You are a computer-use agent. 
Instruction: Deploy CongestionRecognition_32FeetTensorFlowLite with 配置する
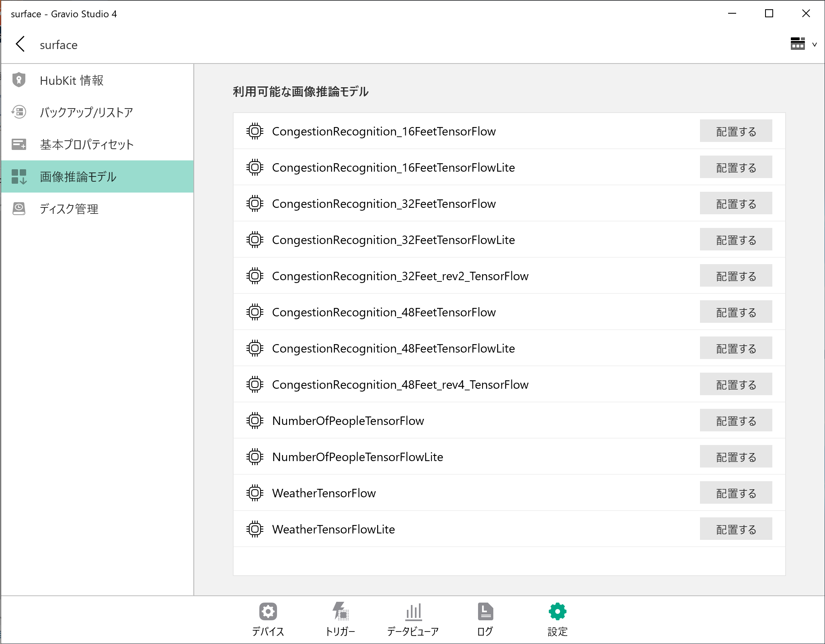coord(736,240)
